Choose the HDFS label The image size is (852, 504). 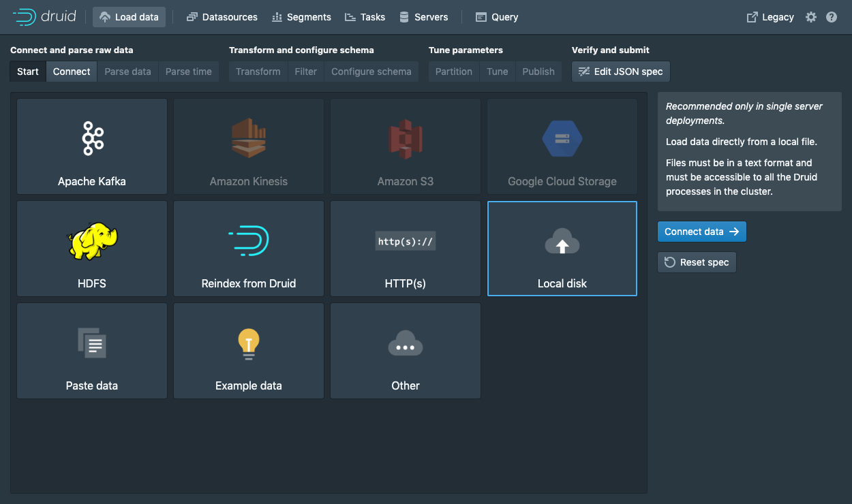tap(92, 283)
